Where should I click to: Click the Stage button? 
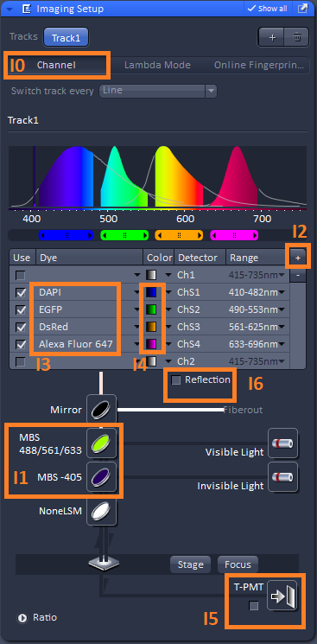click(x=190, y=564)
